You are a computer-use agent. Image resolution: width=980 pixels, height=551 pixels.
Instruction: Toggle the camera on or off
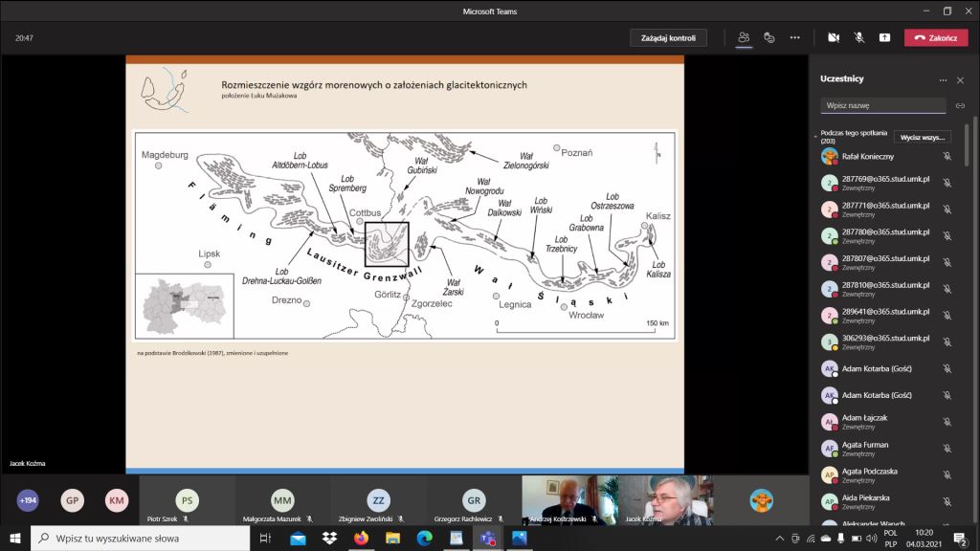[834, 37]
